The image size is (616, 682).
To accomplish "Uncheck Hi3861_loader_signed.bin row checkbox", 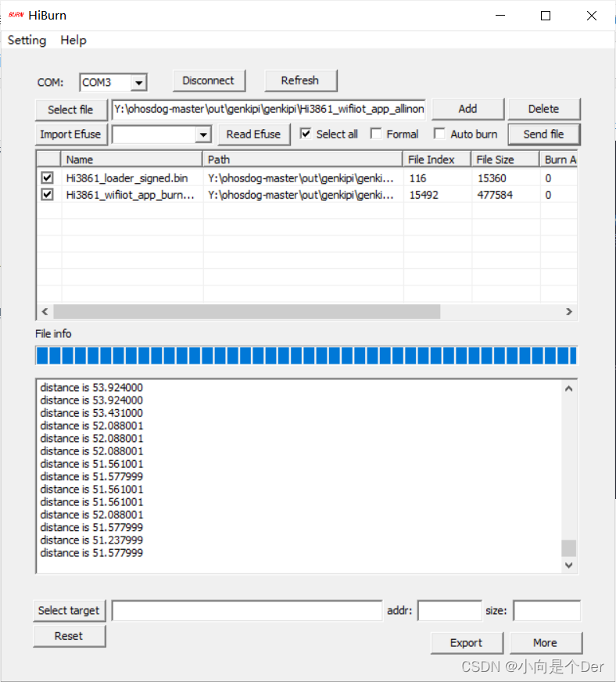I will tap(48, 178).
